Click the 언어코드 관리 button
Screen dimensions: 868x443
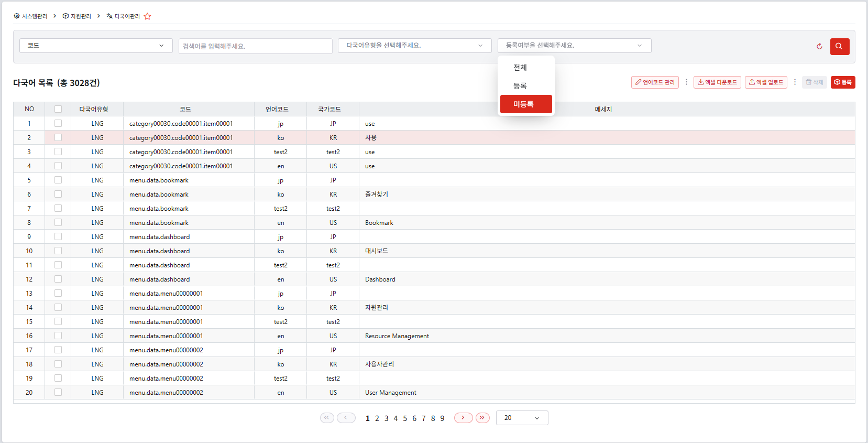pos(655,82)
